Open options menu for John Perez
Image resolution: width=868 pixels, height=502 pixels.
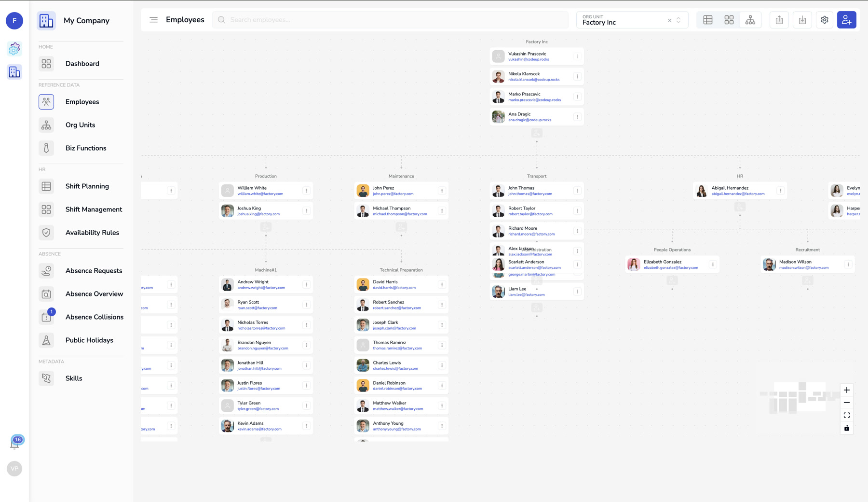(x=442, y=191)
